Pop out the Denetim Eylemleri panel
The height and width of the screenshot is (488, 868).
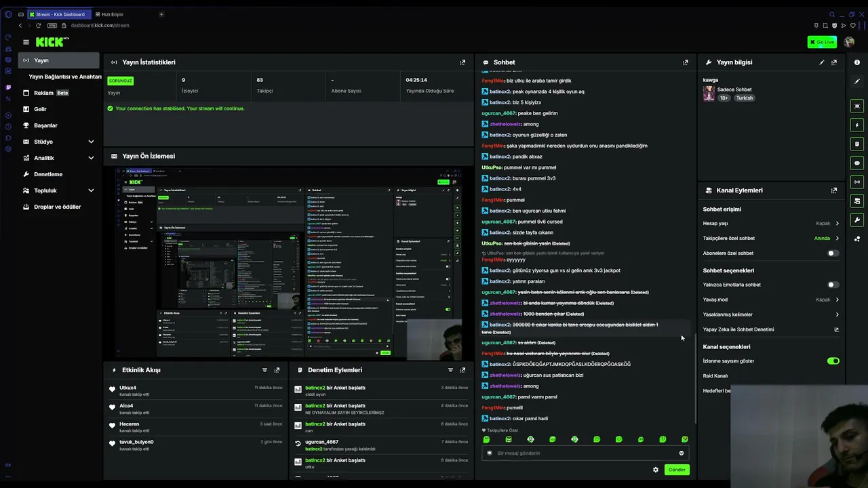click(462, 370)
